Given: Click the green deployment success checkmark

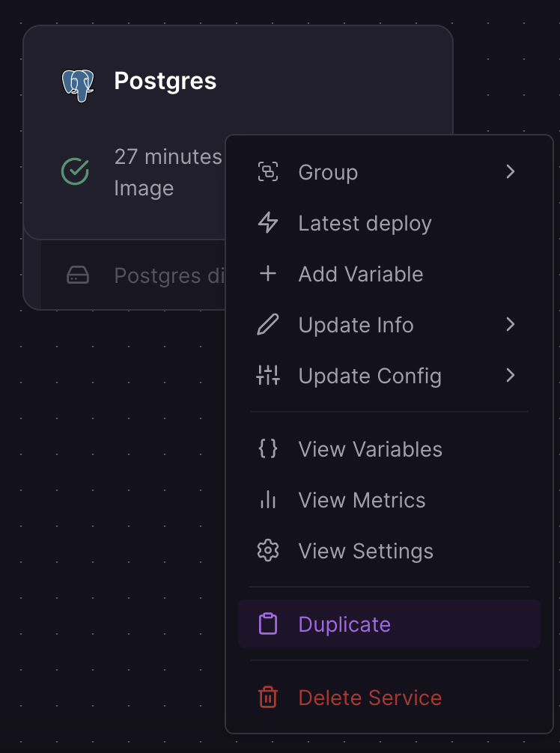Looking at the screenshot, I should click(x=74, y=171).
